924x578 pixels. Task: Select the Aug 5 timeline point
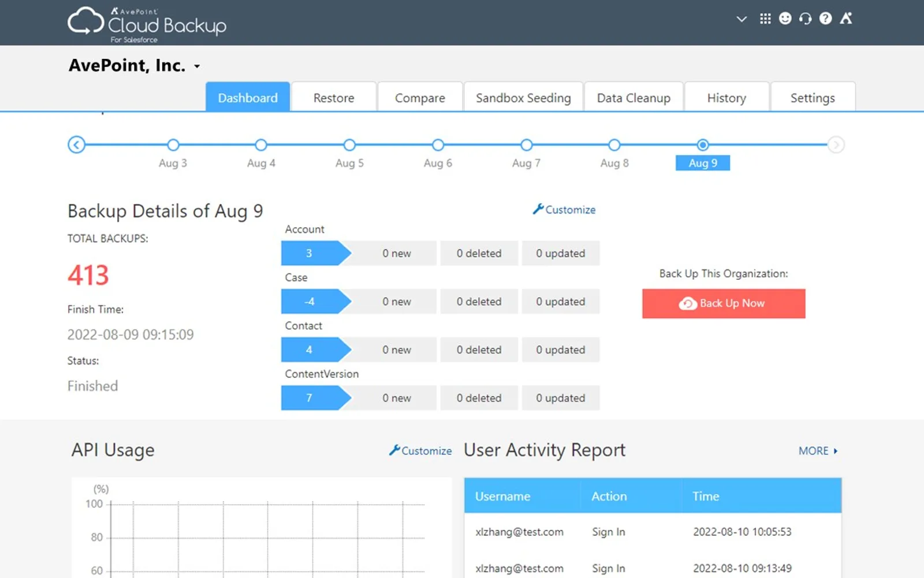point(349,144)
